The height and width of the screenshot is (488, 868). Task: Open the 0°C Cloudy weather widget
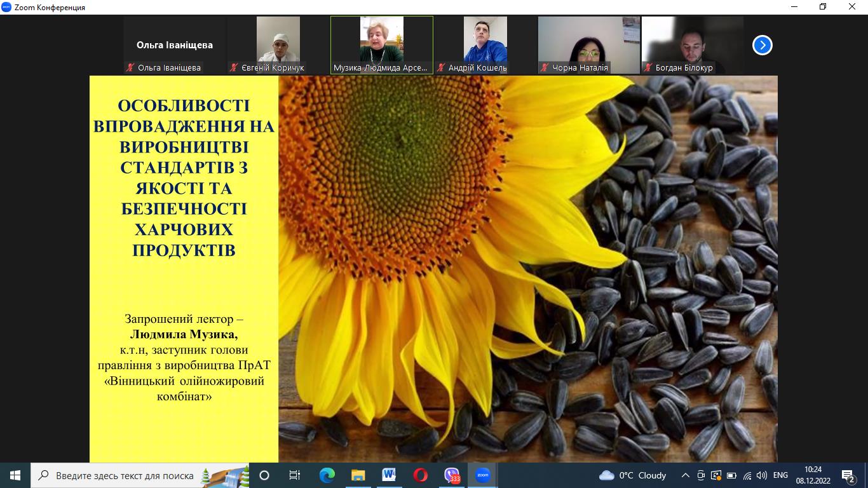point(633,475)
